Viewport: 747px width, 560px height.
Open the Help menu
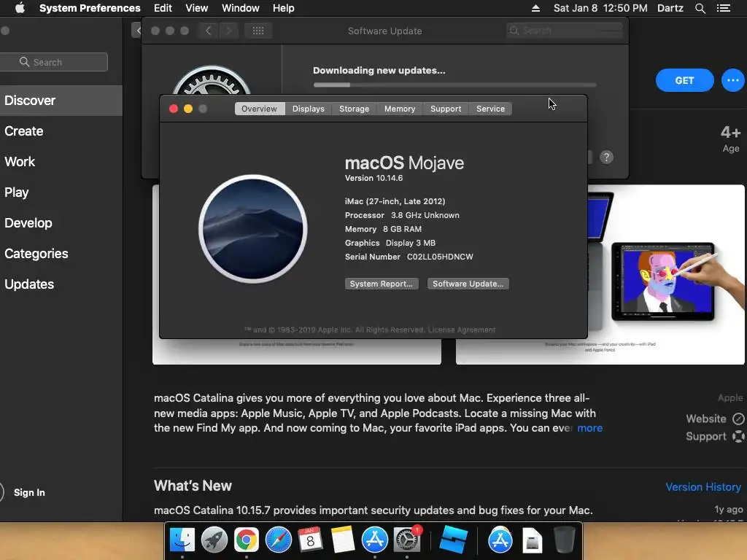coord(284,8)
